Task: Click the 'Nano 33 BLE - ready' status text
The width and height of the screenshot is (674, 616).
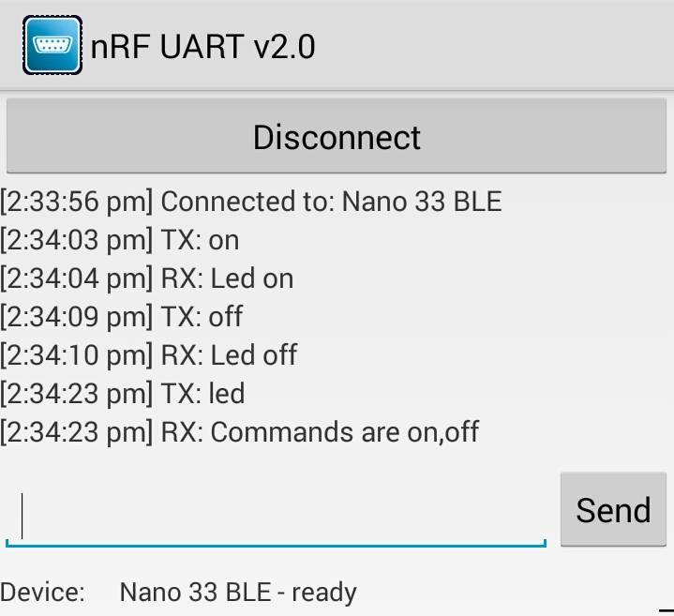Action: [x=238, y=593]
